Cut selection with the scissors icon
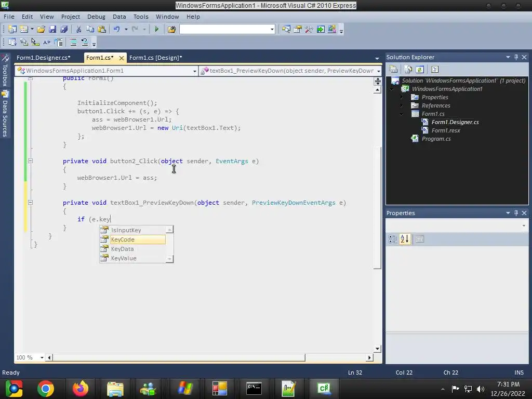 tap(79, 30)
